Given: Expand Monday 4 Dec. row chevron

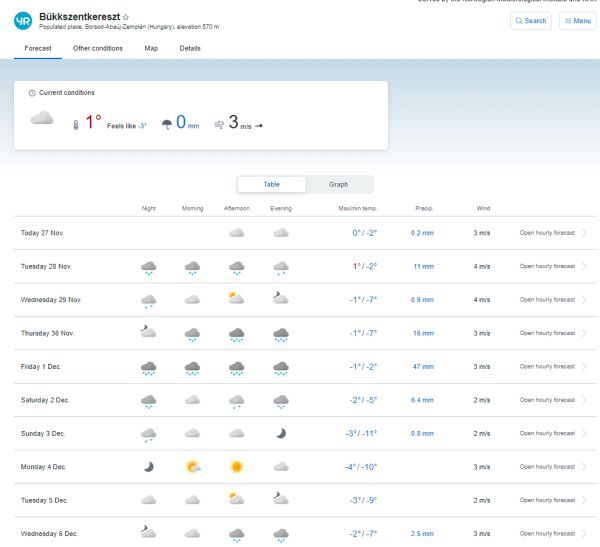Looking at the screenshot, I should tap(584, 467).
